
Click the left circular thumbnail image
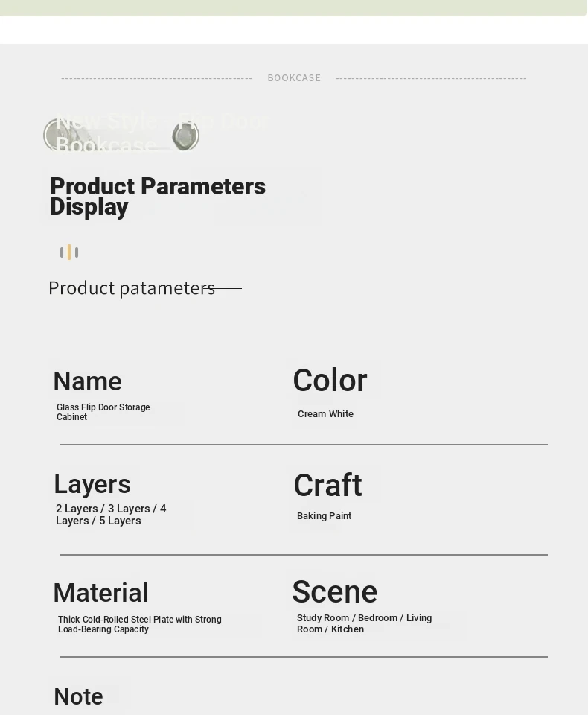point(58,136)
